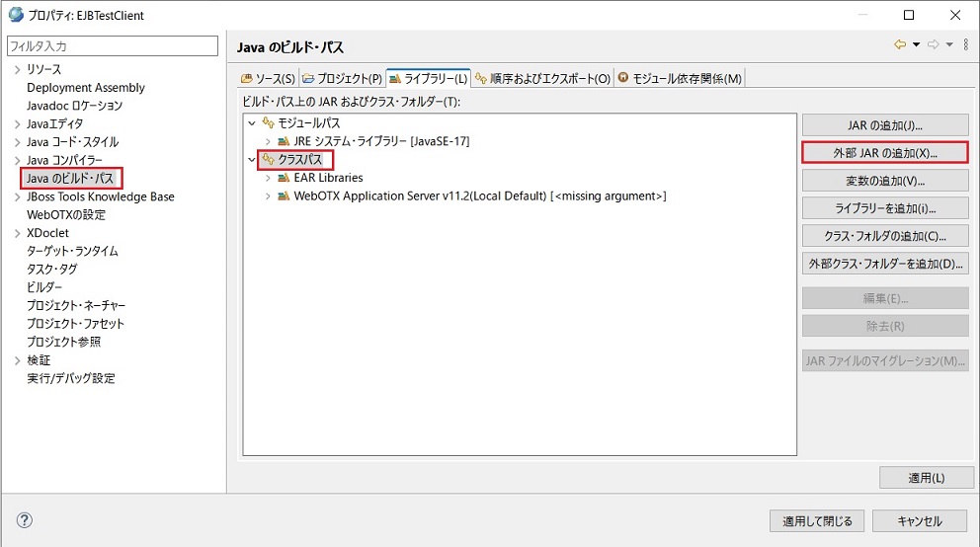The height and width of the screenshot is (547, 980).
Task: Expand the 検証 category
Action: [17, 360]
